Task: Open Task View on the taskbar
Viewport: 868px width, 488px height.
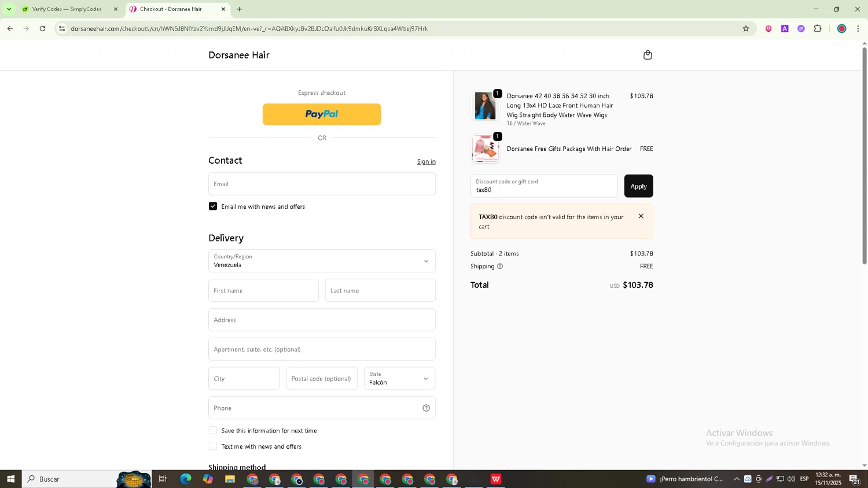Action: (x=163, y=479)
